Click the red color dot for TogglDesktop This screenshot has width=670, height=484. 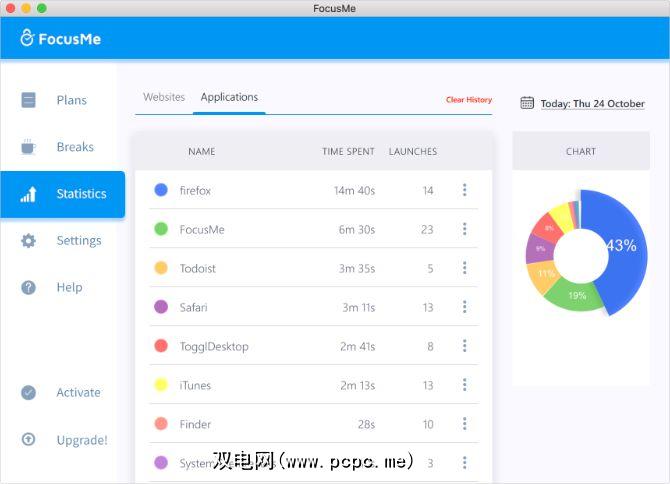pyautogui.click(x=161, y=346)
